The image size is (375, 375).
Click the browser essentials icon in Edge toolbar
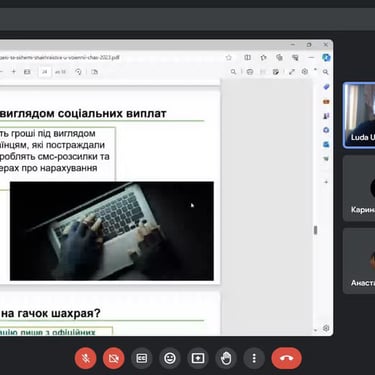(295, 58)
